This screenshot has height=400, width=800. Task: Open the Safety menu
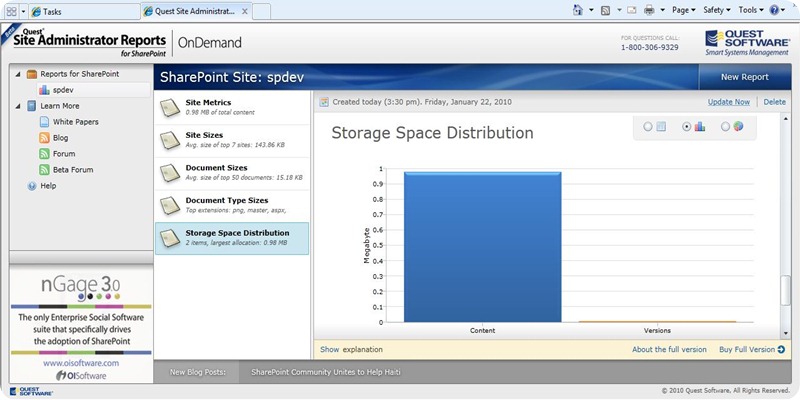[x=716, y=10]
